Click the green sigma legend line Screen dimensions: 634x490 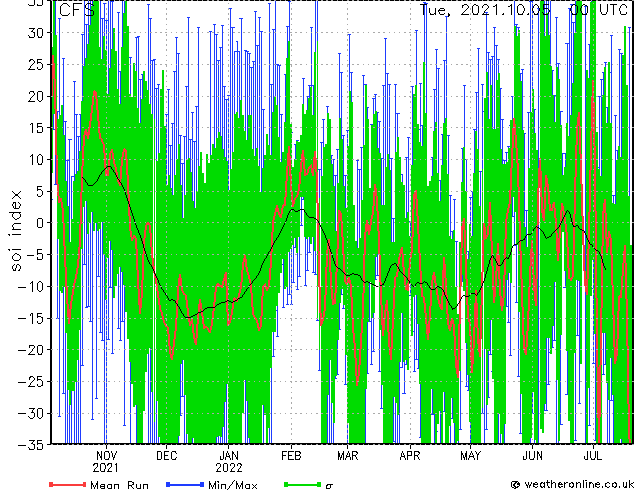point(303,484)
